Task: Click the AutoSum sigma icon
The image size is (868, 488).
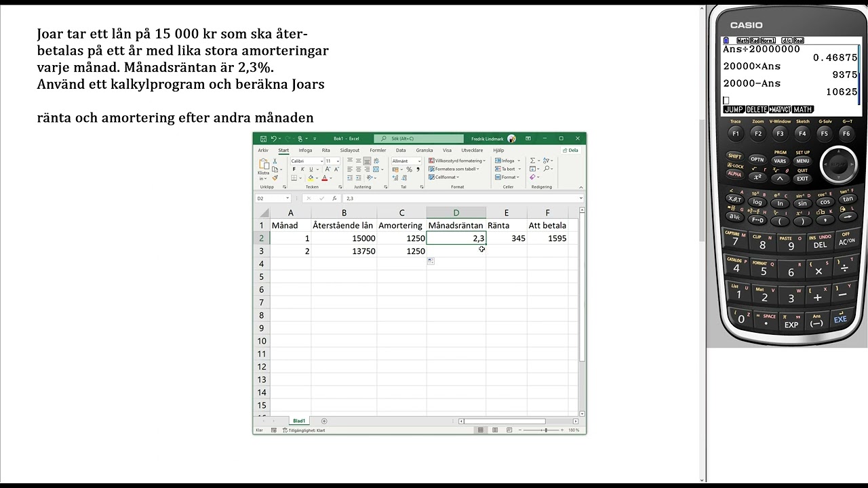Action: click(533, 161)
